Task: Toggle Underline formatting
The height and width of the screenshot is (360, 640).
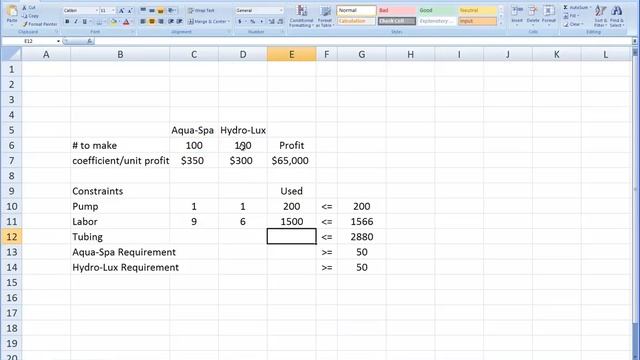Action: click(x=84, y=22)
